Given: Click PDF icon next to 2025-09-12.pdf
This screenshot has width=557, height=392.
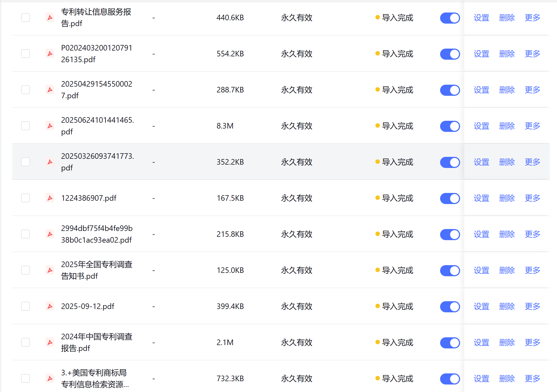Looking at the screenshot, I should tap(50, 306).
